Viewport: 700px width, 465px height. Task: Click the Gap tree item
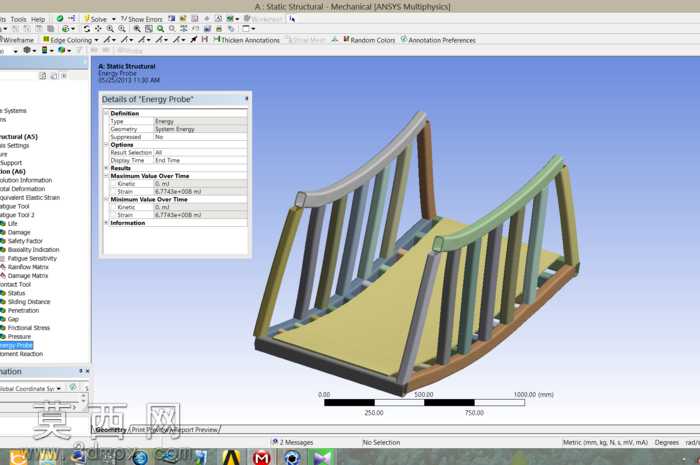tap(13, 319)
